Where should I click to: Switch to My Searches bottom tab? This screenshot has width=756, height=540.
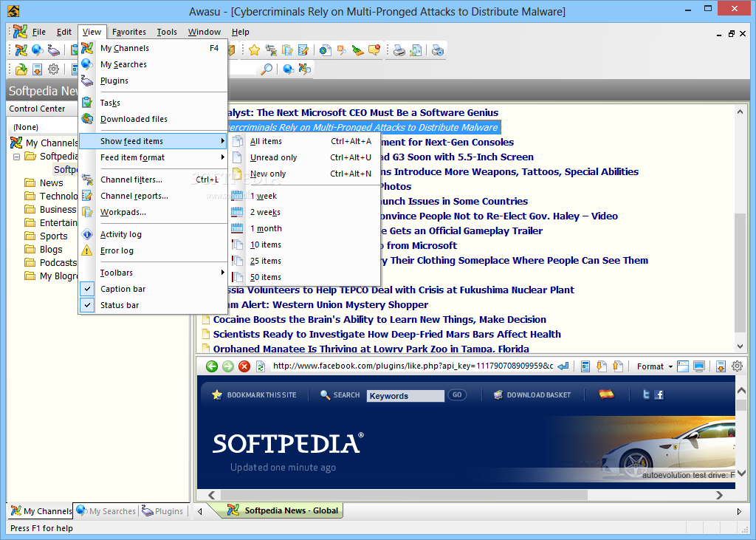click(x=106, y=511)
